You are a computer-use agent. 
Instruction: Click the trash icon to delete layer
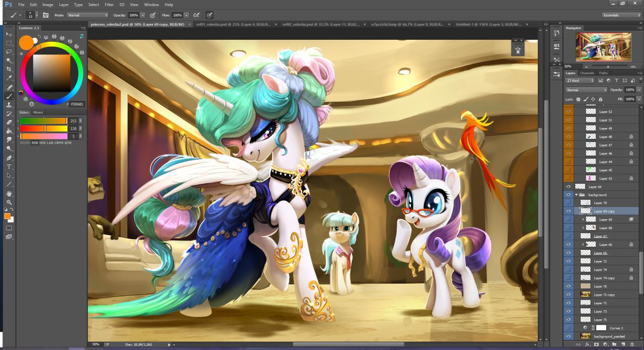pos(632,344)
